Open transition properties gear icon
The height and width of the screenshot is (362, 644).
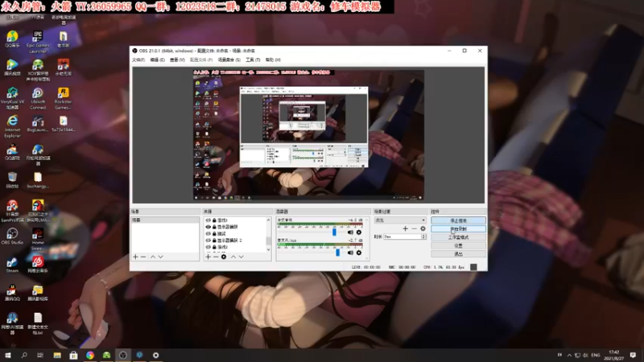pyautogui.click(x=423, y=228)
